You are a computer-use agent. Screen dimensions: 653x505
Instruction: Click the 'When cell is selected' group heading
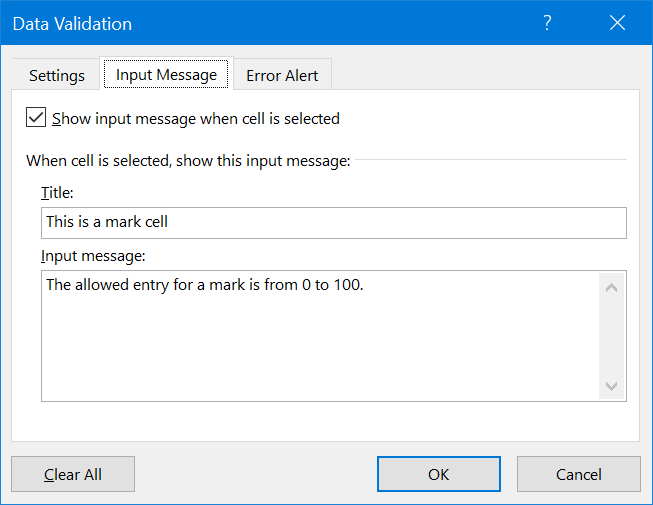(188, 160)
